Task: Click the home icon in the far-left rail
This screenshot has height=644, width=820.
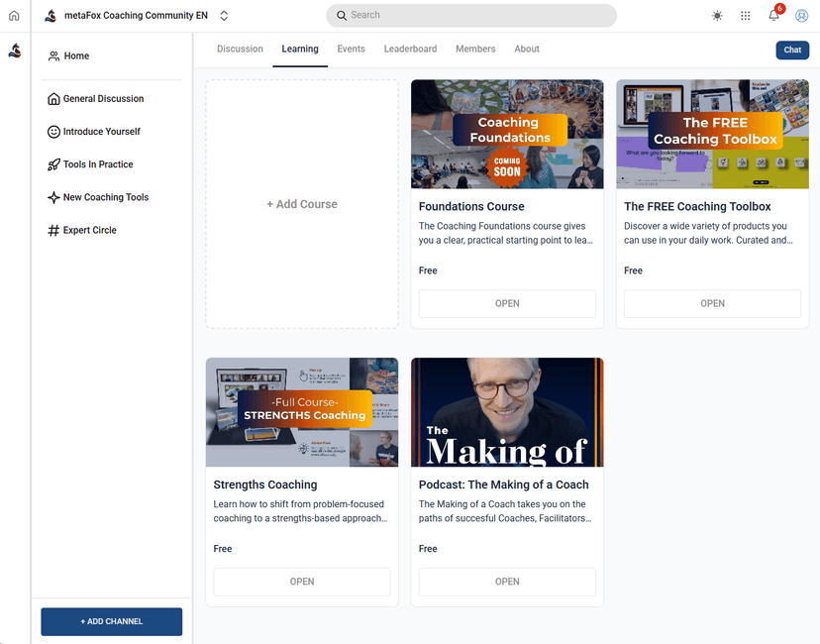Action: 14,16
